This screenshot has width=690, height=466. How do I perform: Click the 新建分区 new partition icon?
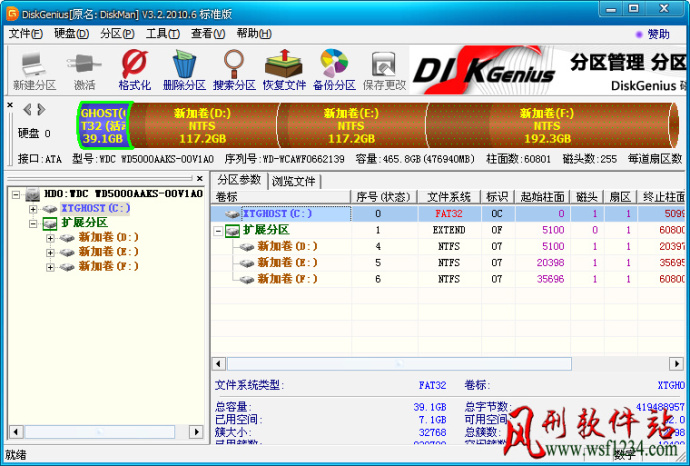[x=34, y=70]
